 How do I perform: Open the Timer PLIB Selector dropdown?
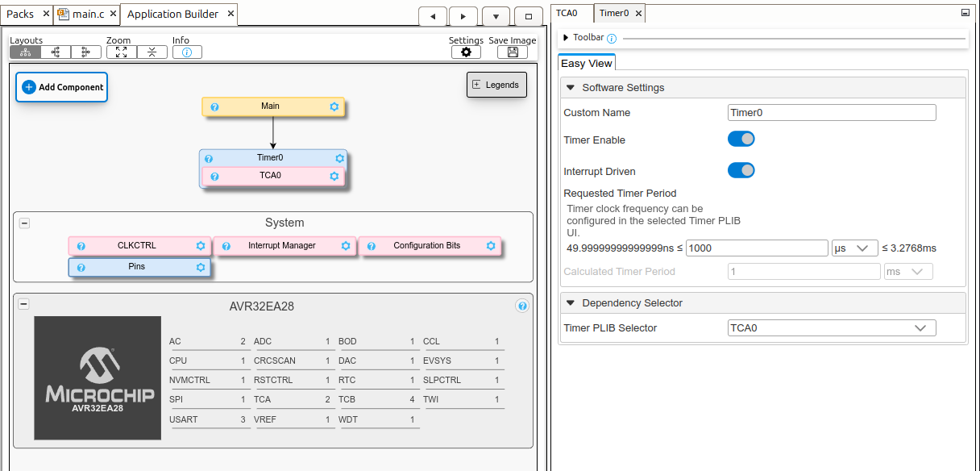[832, 328]
